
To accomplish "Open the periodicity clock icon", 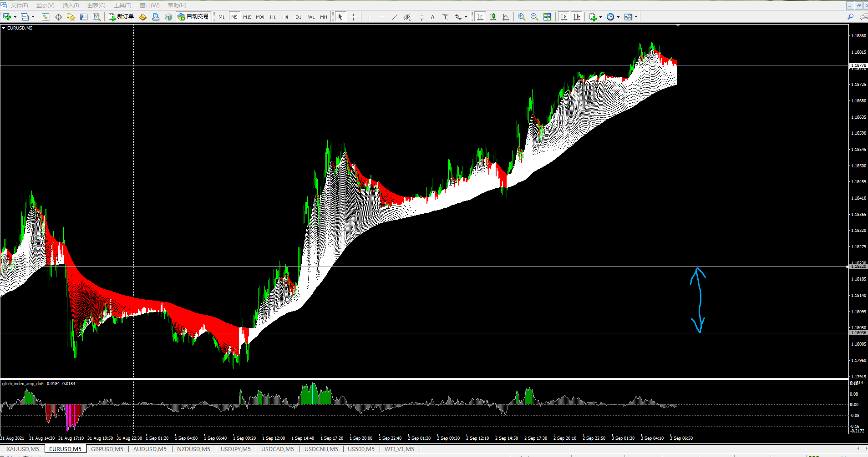I will pyautogui.click(x=610, y=17).
